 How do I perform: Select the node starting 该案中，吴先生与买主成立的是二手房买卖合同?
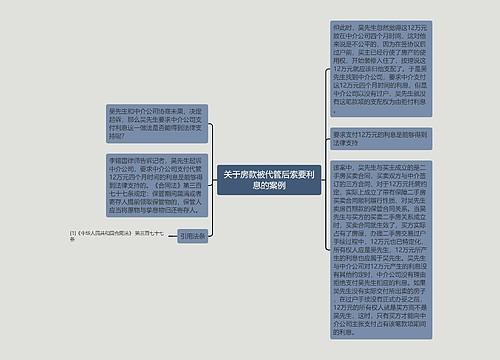pyautogui.click(x=381, y=250)
